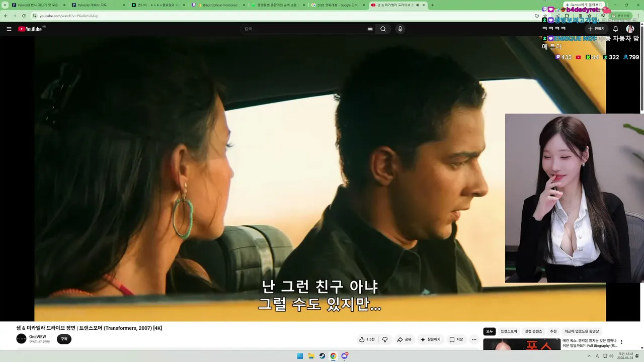This screenshot has width=644, height=362.
Task: Open the OneVIEW channel name link
Action: pyautogui.click(x=38, y=336)
